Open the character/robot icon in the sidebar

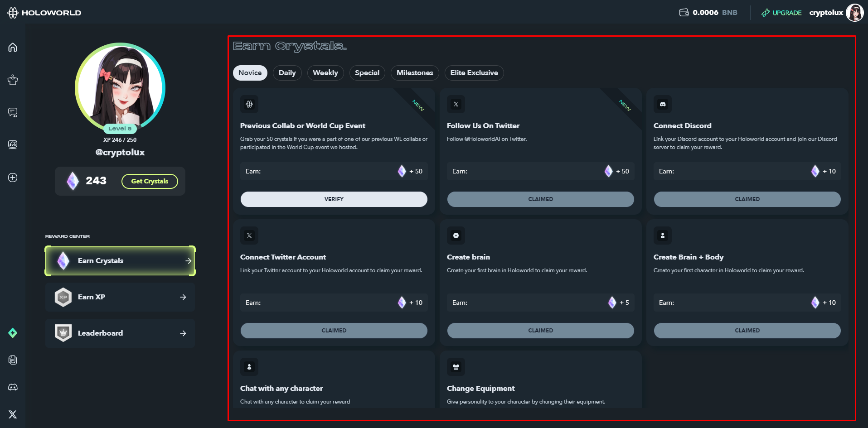point(13,80)
